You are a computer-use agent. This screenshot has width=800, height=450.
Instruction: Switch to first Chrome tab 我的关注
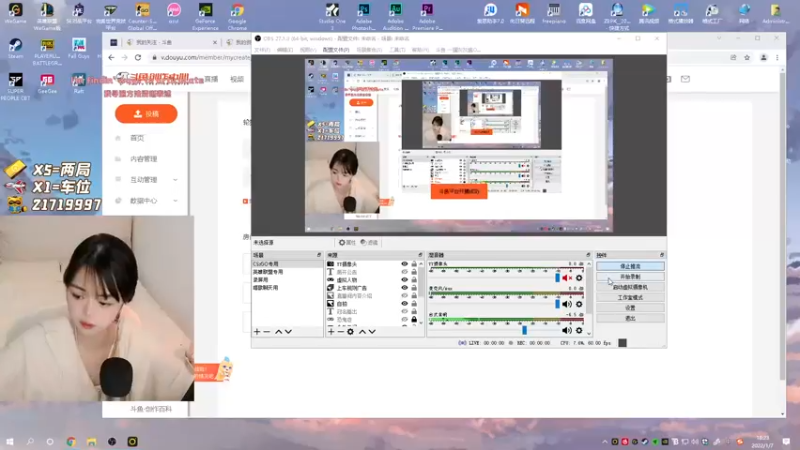[170, 42]
